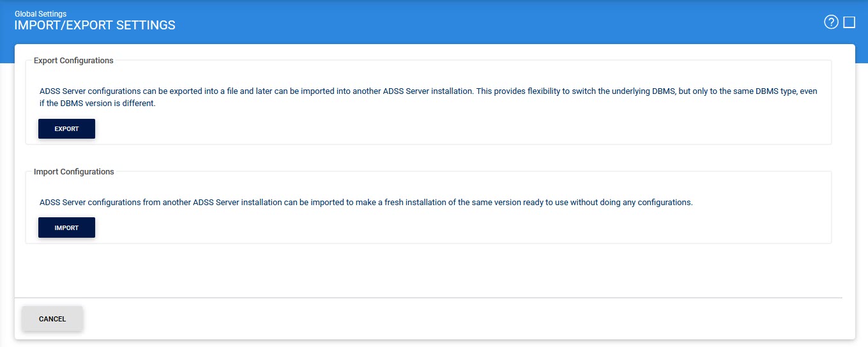Cancel the Import/Export settings dialog
Screen dimensions: 868x347
point(52,319)
